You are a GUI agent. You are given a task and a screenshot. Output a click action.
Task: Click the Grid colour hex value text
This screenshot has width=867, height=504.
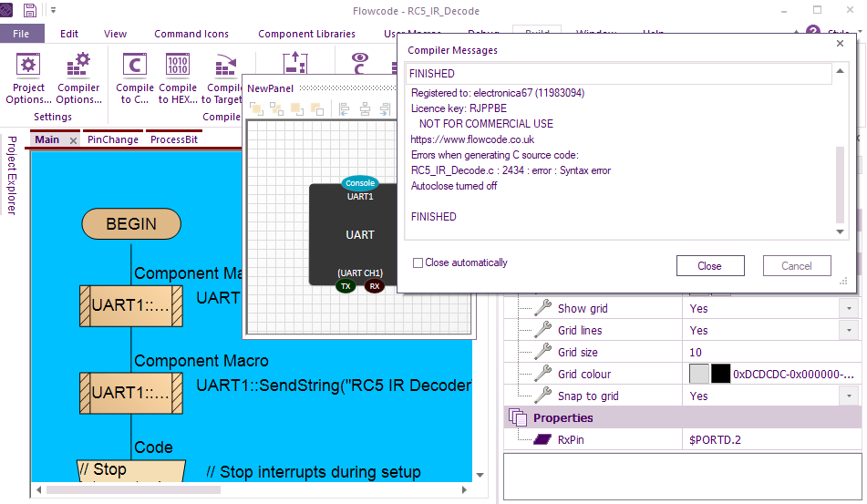click(x=793, y=375)
